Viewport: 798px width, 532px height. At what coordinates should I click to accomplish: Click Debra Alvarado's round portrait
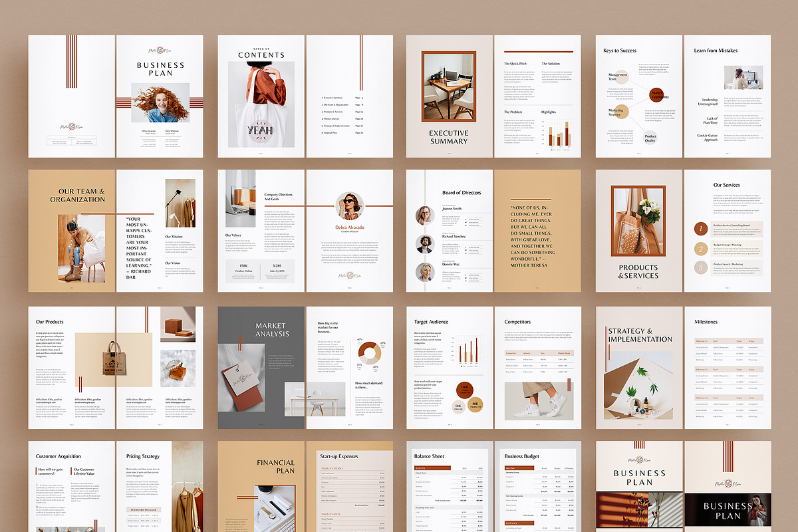350,205
